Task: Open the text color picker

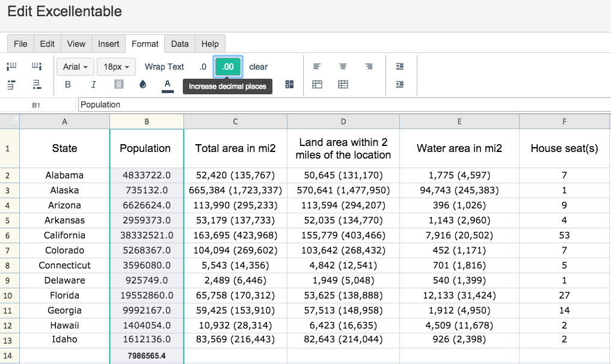Action: pos(168,85)
